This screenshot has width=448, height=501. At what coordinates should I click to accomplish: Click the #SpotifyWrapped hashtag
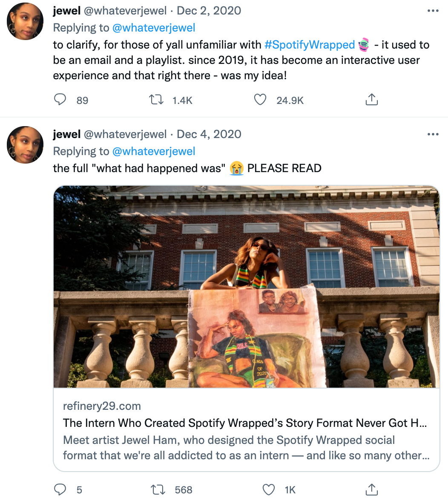pos(310,45)
